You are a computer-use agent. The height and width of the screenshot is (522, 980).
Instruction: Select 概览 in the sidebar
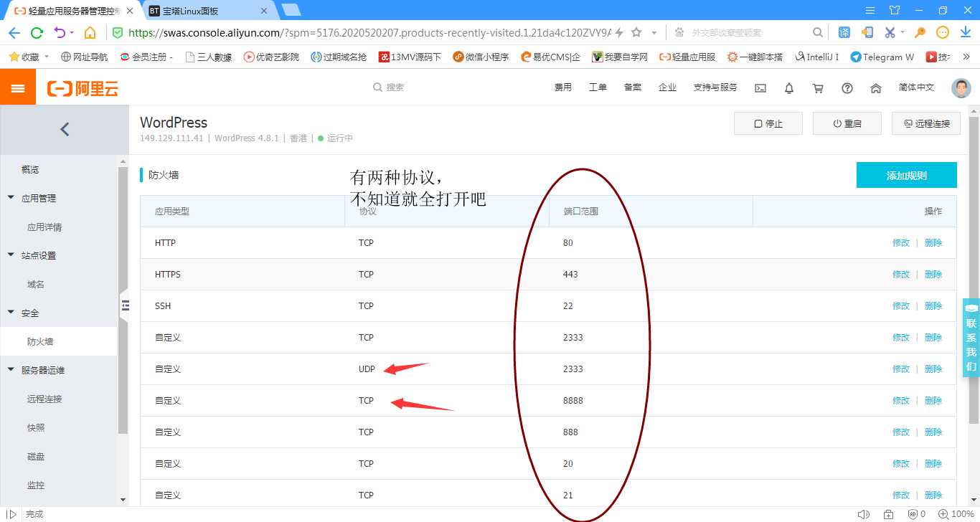pyautogui.click(x=30, y=170)
